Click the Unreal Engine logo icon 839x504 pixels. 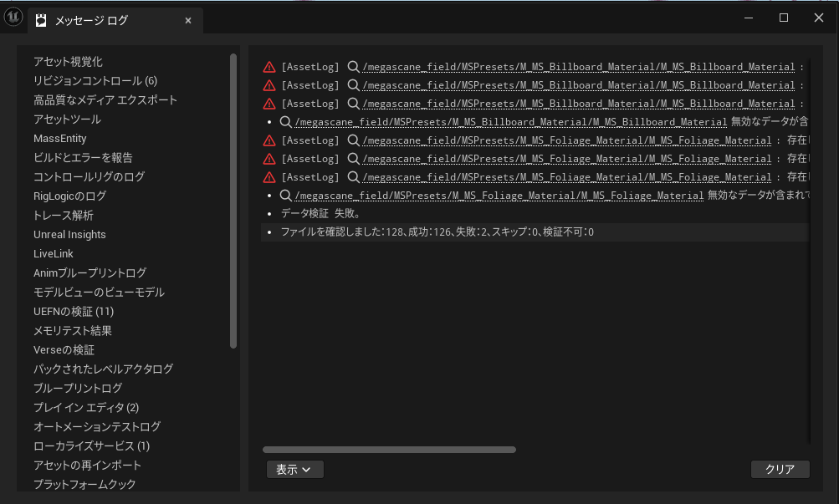click(13, 17)
